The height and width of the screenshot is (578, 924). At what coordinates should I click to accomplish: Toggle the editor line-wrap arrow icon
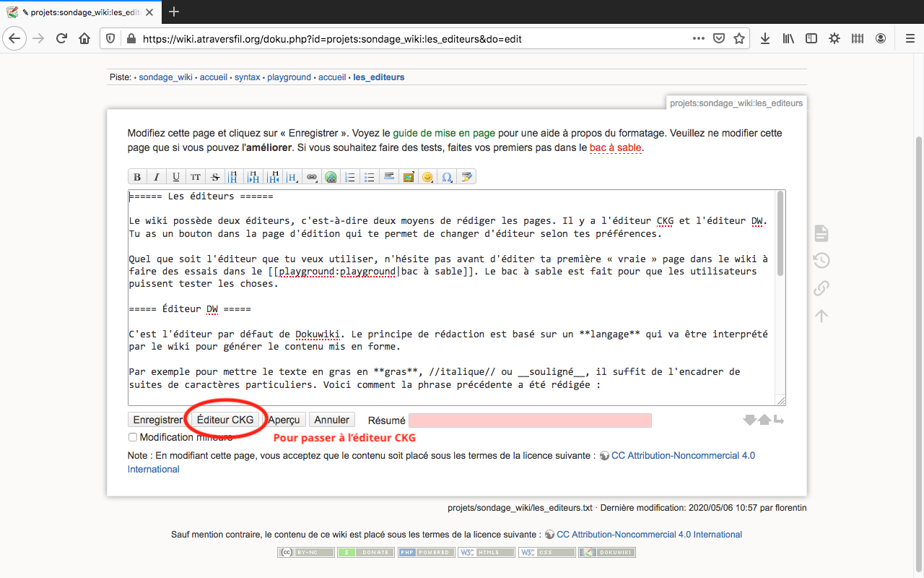click(x=779, y=420)
